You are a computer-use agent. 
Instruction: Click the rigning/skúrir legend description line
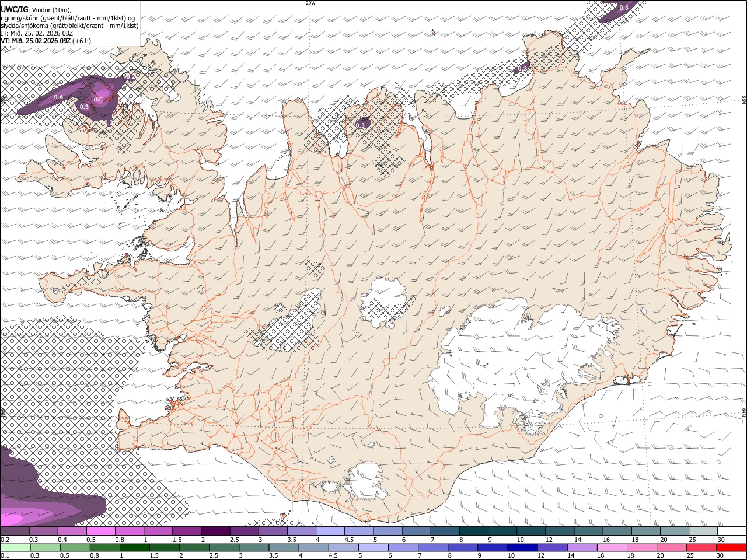coord(68,18)
